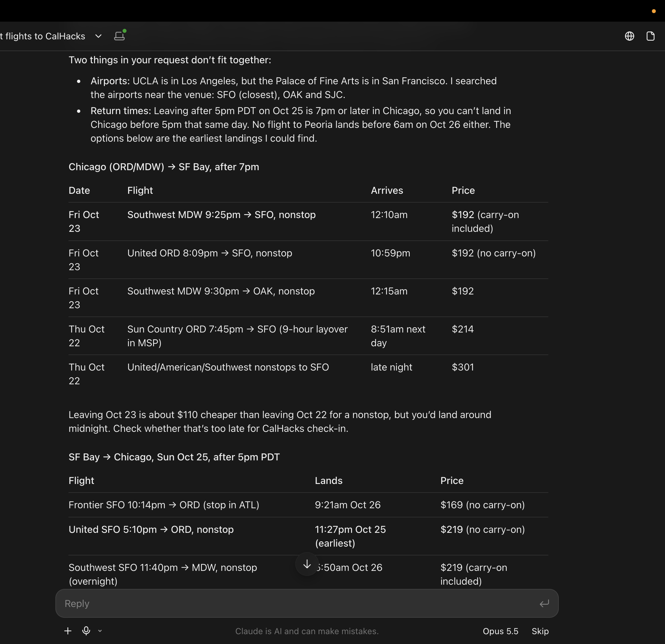Click the 'late night' arrival cell
This screenshot has width=665, height=644.
(391, 367)
